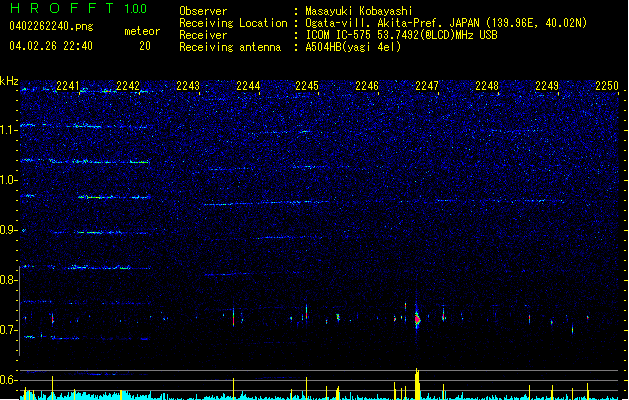Click the 'meteor' count label
Screen dimensions: 629x400
pos(142,31)
